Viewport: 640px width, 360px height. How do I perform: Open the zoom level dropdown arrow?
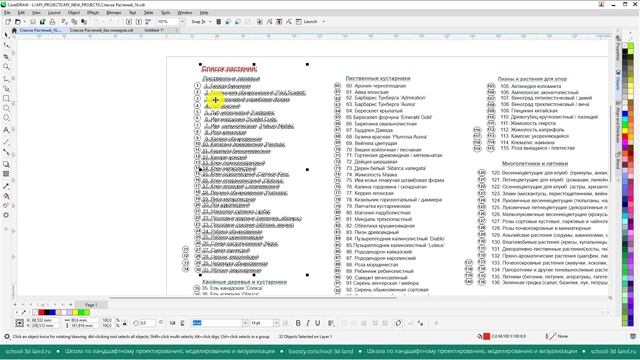click(182, 22)
